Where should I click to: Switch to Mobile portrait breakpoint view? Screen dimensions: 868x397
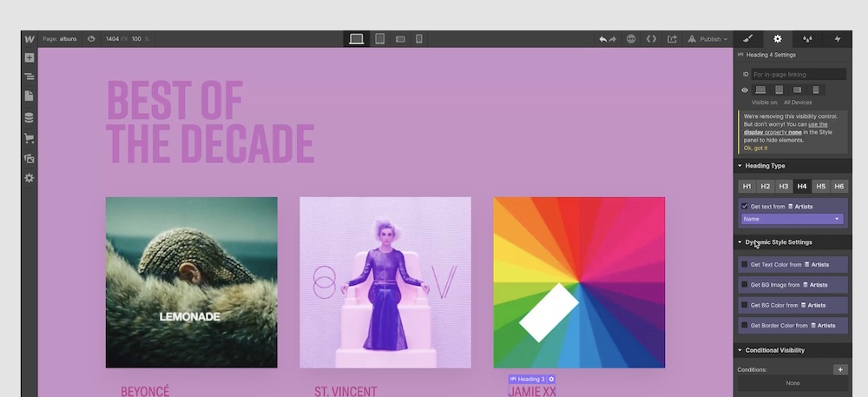tap(419, 39)
